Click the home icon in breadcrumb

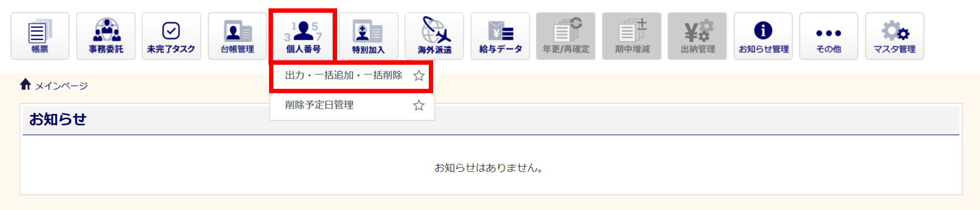pos(25,84)
